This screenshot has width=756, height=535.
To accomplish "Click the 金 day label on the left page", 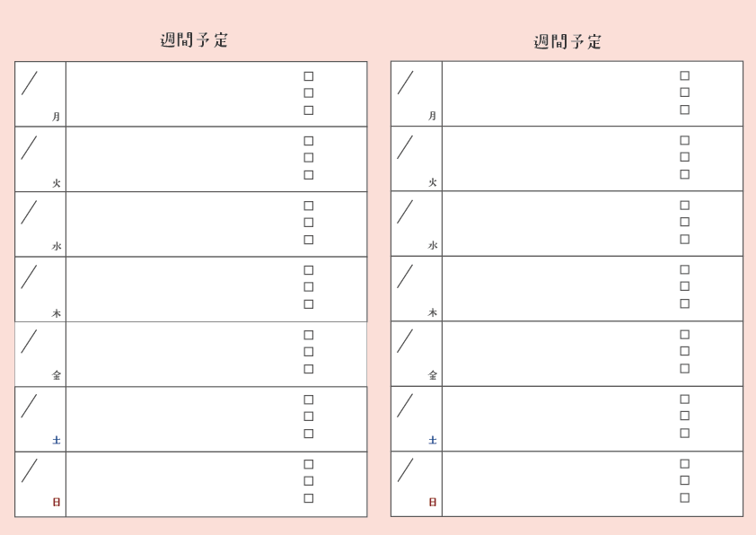I will coord(57,375).
